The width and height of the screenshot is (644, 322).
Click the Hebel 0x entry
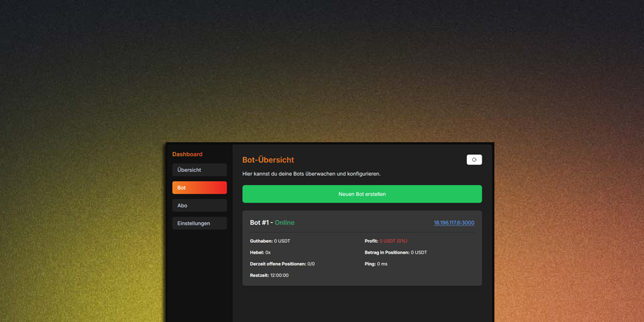260,252
